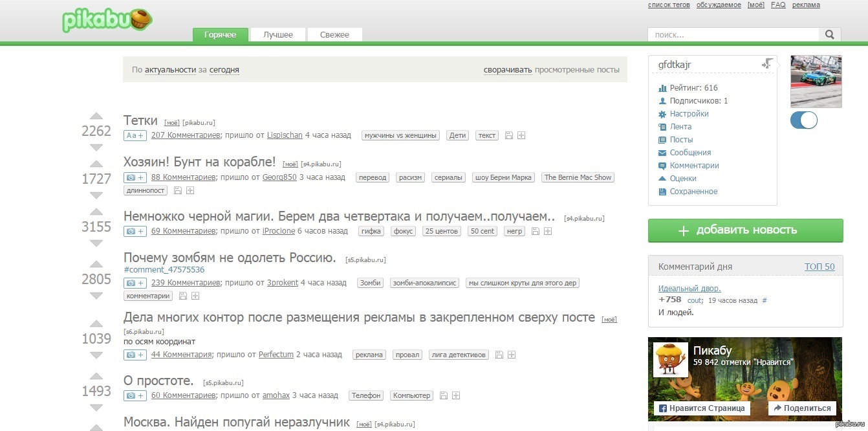
Task: Toggle the blue switch under the avatar
Action: pyautogui.click(x=804, y=120)
